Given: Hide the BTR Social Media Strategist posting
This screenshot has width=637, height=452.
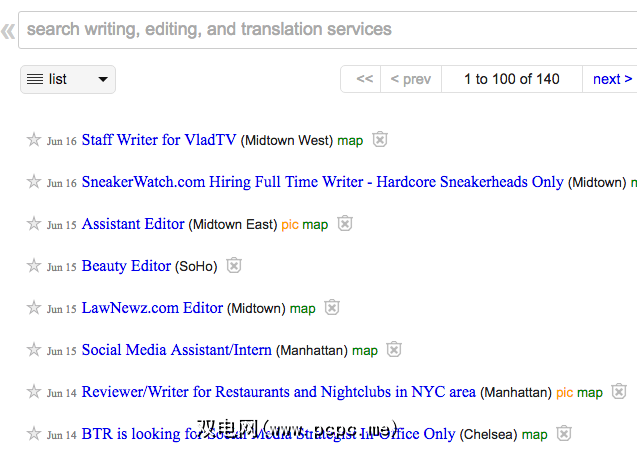Looking at the screenshot, I should pyautogui.click(x=564, y=434).
